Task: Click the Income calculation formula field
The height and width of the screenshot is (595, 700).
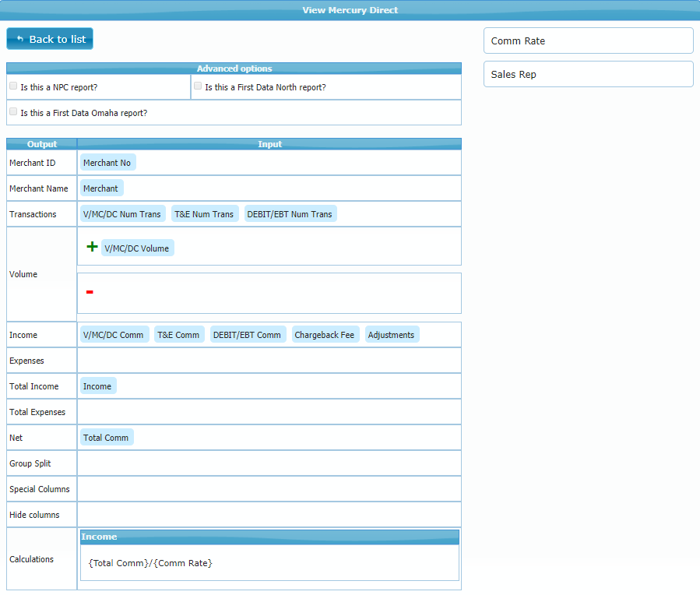Action: (x=269, y=562)
